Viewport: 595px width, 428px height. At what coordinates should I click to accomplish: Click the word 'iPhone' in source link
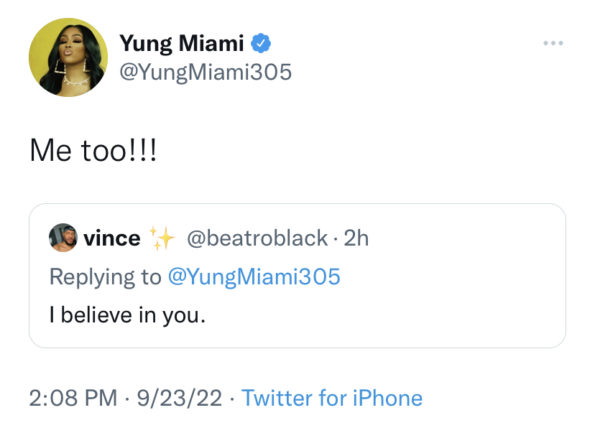pos(387,398)
